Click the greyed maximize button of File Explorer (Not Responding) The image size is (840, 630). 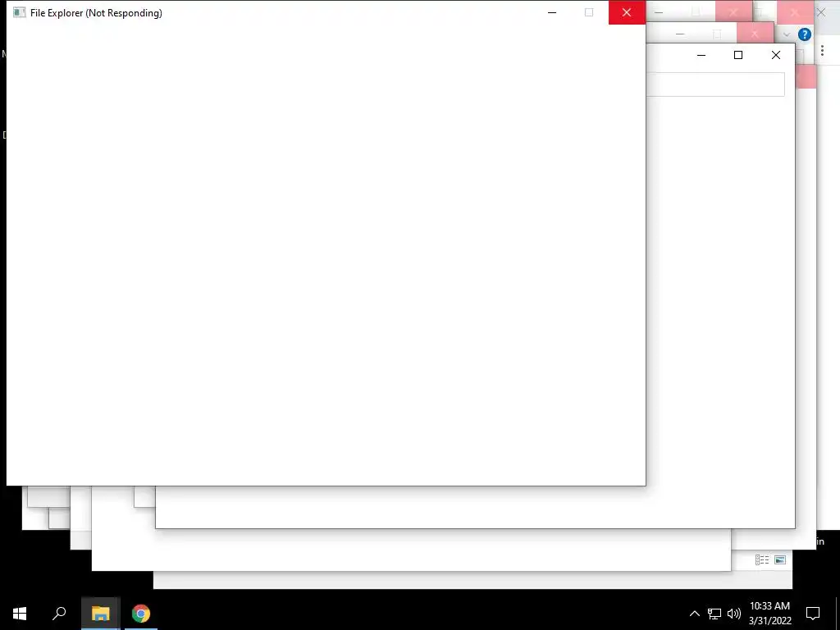589,12
